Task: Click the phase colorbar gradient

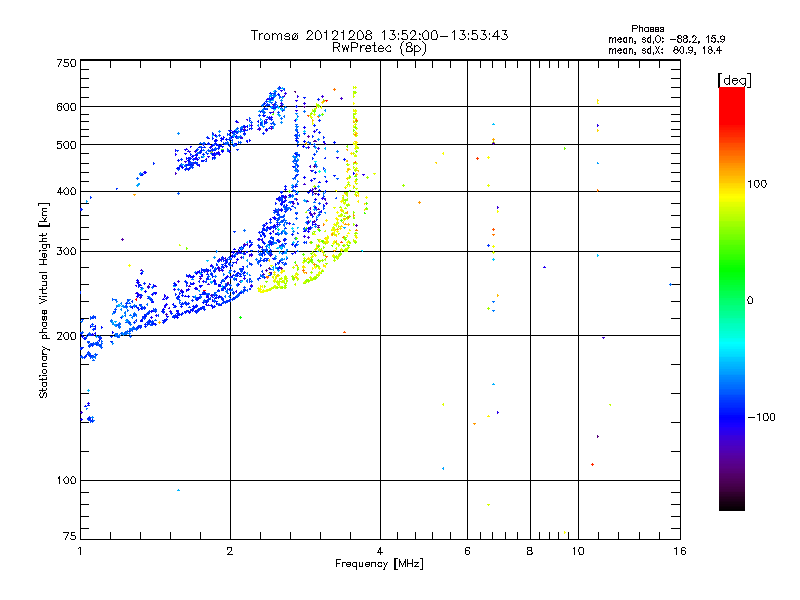Action: (732, 298)
